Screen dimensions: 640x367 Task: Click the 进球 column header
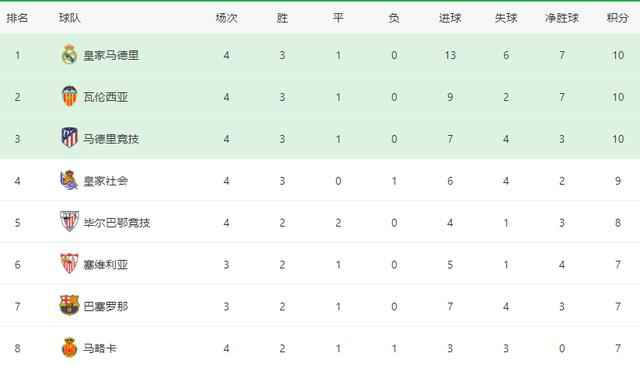click(x=450, y=18)
